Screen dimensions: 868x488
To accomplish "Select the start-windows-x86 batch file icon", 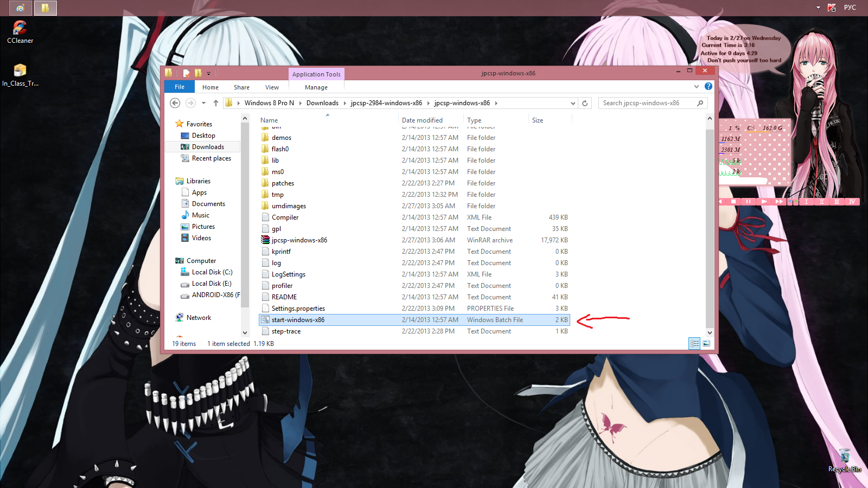I will 265,320.
